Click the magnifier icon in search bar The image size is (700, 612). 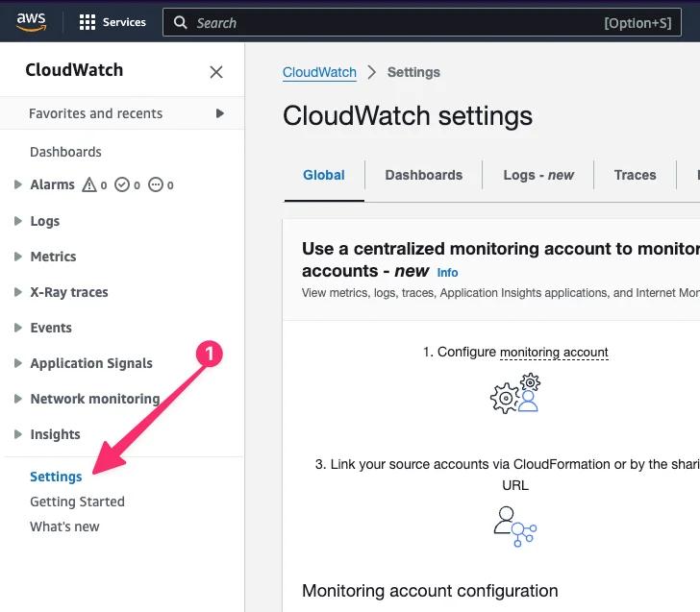[x=180, y=23]
